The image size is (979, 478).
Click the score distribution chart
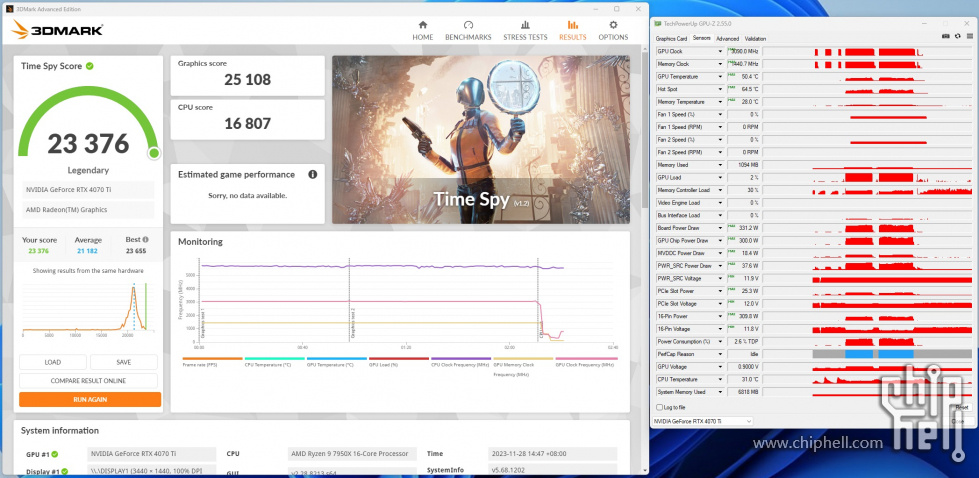[87, 309]
